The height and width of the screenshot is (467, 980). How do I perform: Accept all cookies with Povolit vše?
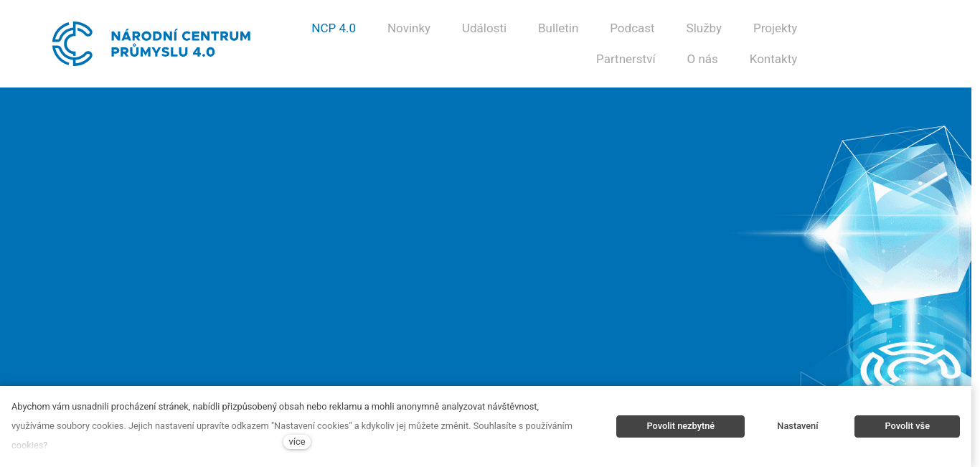coord(907,426)
